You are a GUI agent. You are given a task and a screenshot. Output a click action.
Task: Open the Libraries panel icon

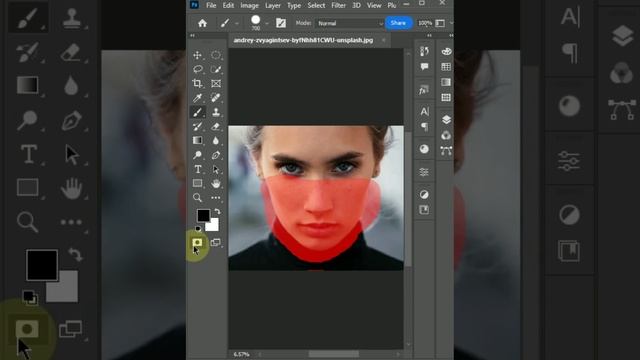tap(424, 210)
